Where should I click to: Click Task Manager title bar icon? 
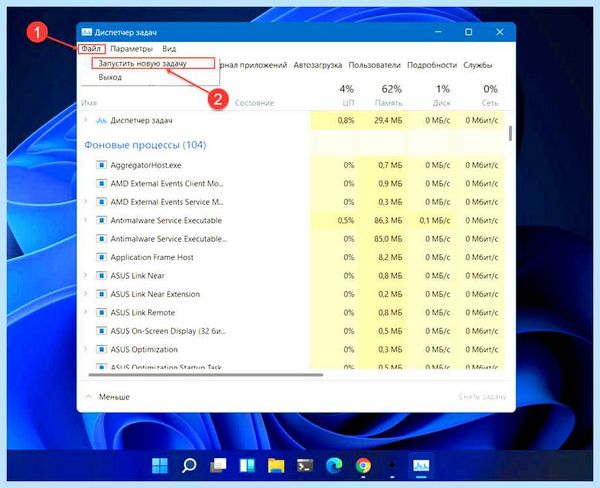click(87, 33)
